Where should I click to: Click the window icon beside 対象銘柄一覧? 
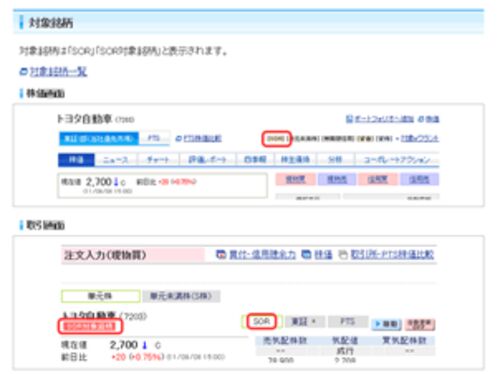coord(23,71)
